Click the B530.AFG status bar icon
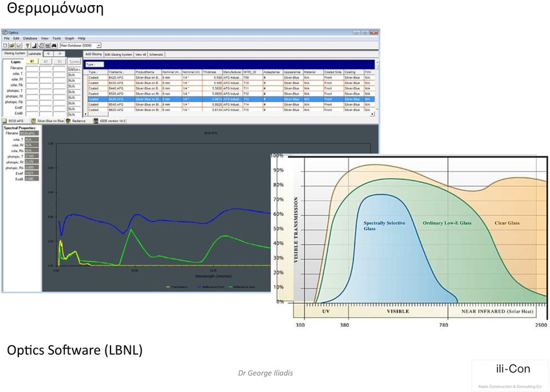 (x=5, y=121)
